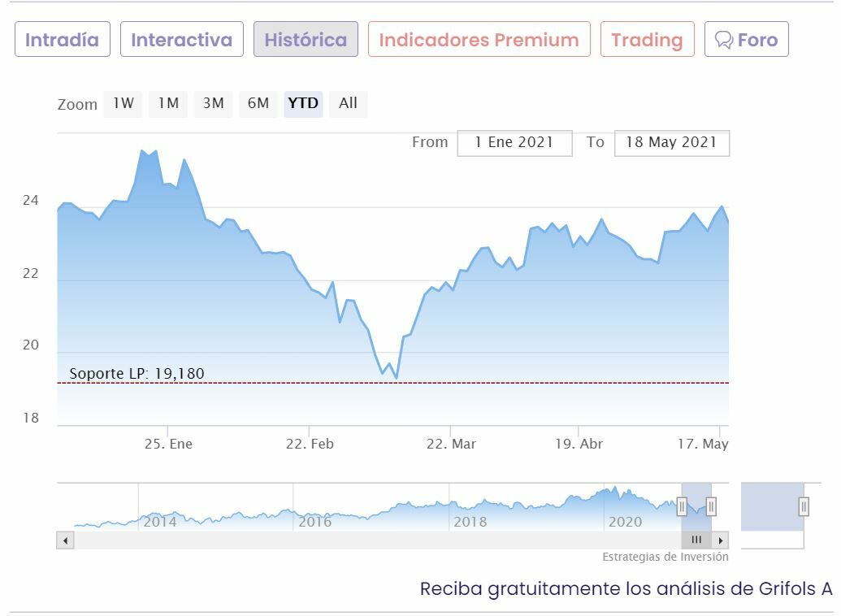841x616 pixels.
Task: Click the navigator scrollbar left arrow
Action: point(65,540)
